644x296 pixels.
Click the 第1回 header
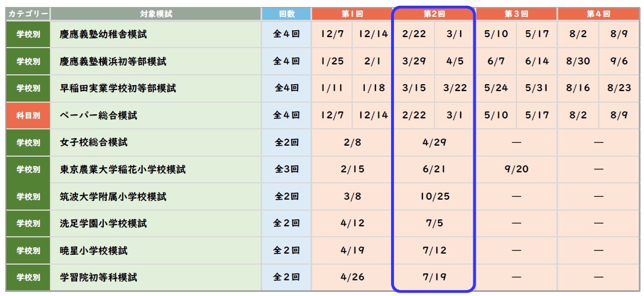point(352,13)
